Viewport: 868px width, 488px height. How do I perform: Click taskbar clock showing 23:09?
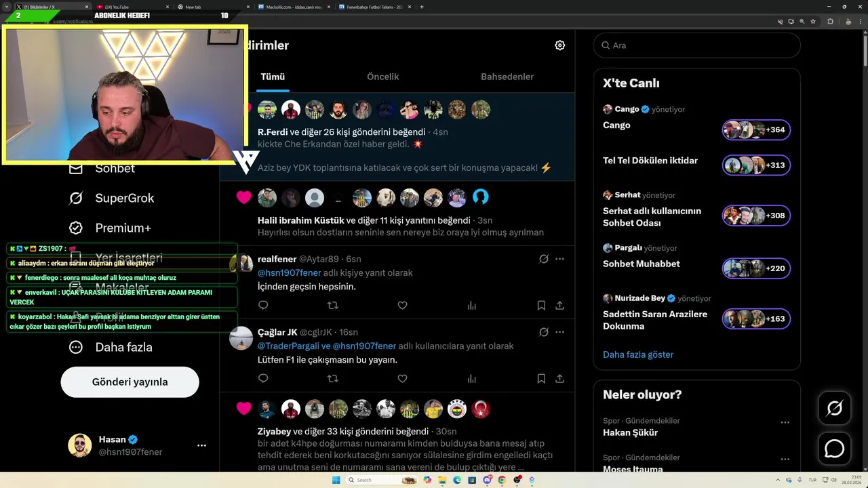pos(853,480)
